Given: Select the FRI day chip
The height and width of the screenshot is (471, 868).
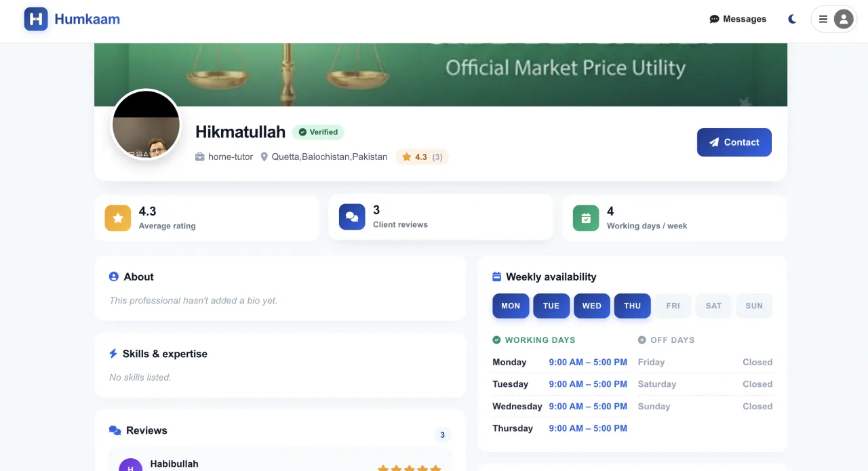Looking at the screenshot, I should tap(673, 306).
